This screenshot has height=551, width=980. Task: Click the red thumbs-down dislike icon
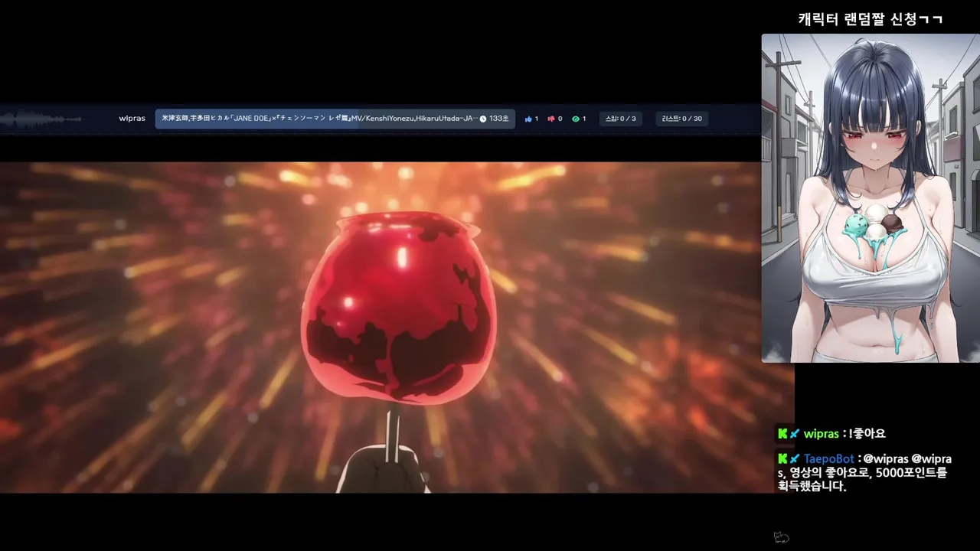tap(551, 119)
